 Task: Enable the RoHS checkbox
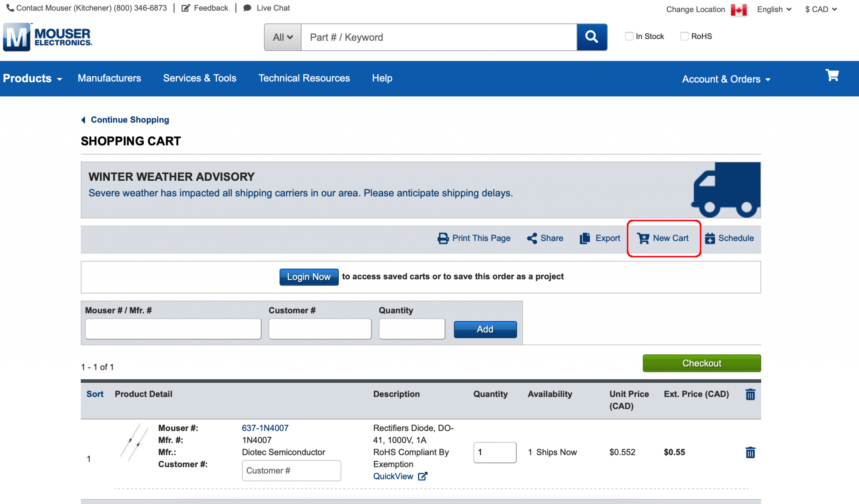tap(684, 36)
